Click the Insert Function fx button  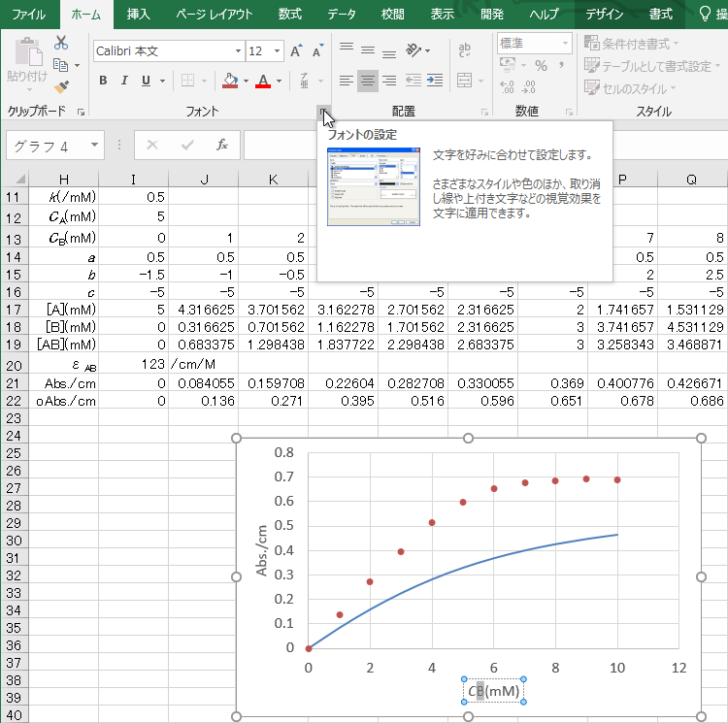222,145
